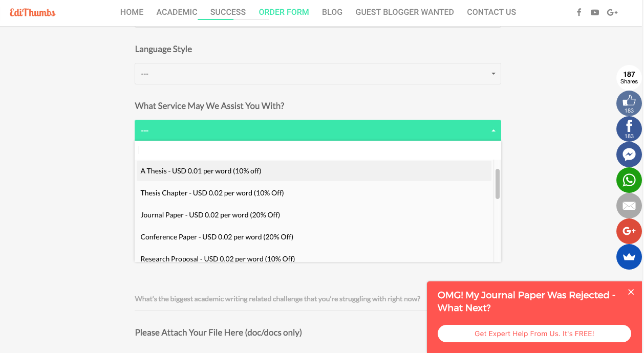Share by email envelope icon

pyautogui.click(x=629, y=206)
